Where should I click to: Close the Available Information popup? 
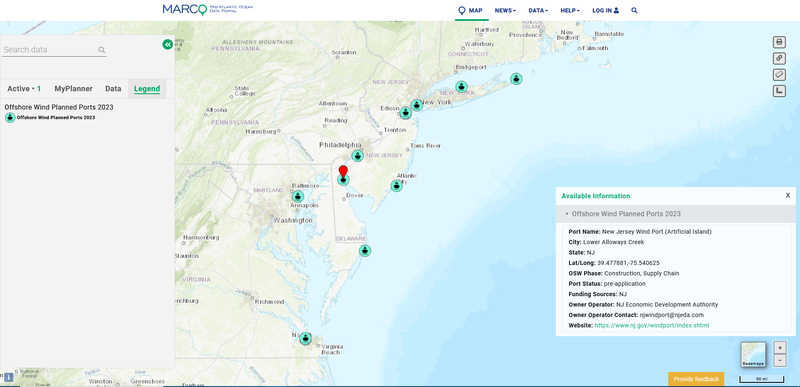coord(788,195)
